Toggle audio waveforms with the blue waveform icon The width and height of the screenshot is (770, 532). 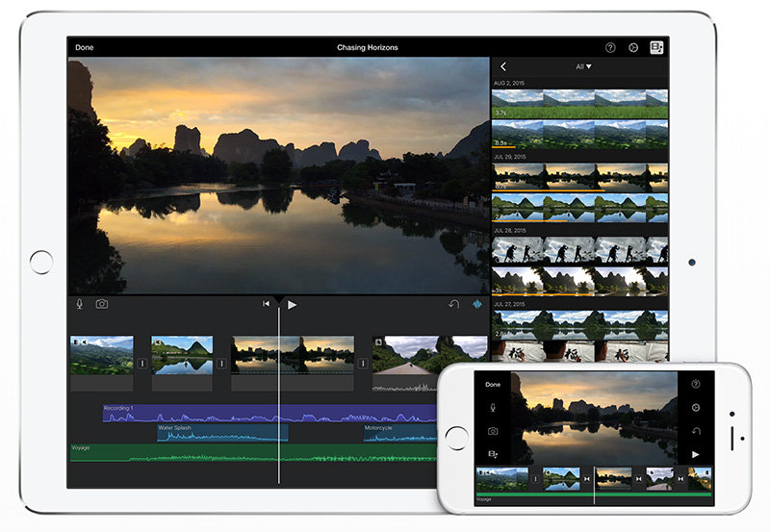click(x=476, y=304)
